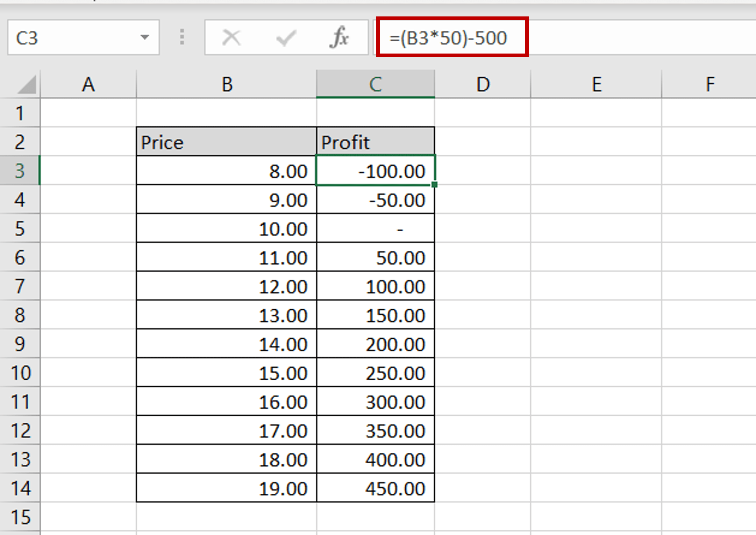The width and height of the screenshot is (756, 535).
Task: Click the Cancel X icon in formula bar
Action: (231, 37)
